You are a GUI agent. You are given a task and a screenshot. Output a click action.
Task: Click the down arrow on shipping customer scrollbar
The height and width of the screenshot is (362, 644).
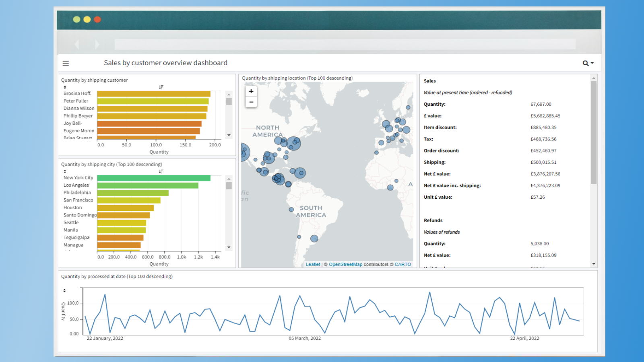(229, 136)
